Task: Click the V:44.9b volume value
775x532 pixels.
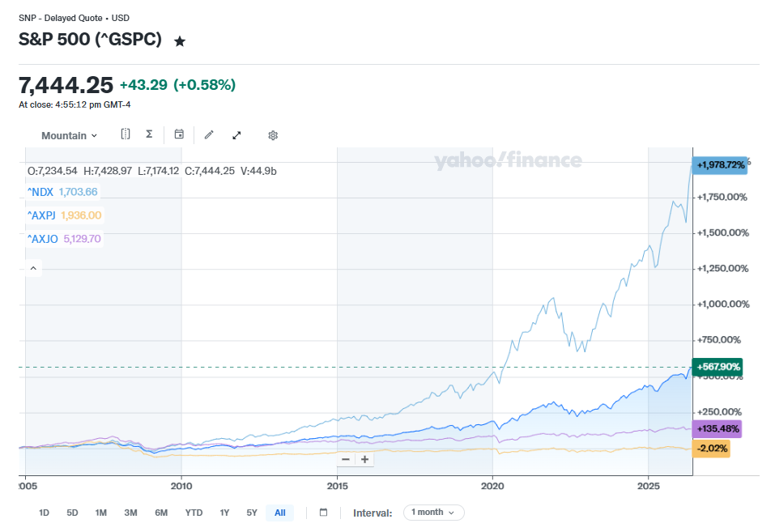Action: [x=258, y=171]
